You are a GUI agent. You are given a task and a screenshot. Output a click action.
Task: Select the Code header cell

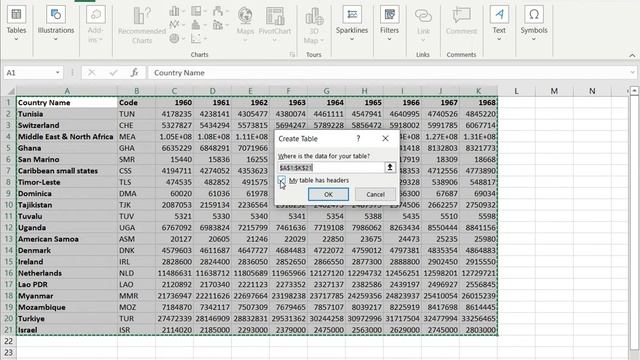point(136,102)
